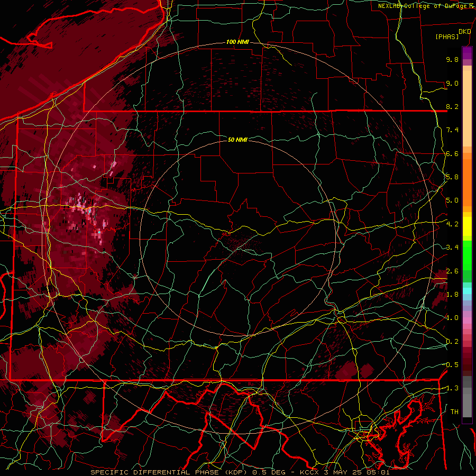This screenshot has height=476, width=476.
Task: Click the TH threshold label on the scale
Action: point(454,412)
